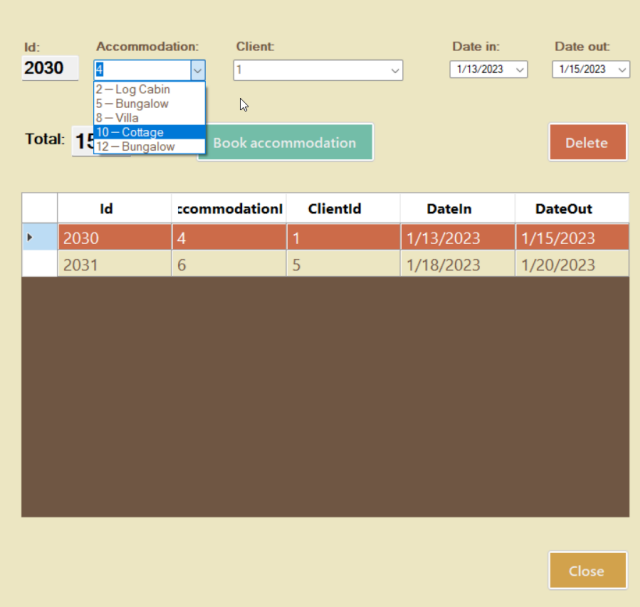The height and width of the screenshot is (607, 640).
Task: Click ClientId cell showing 1
Action: pyautogui.click(x=343, y=238)
